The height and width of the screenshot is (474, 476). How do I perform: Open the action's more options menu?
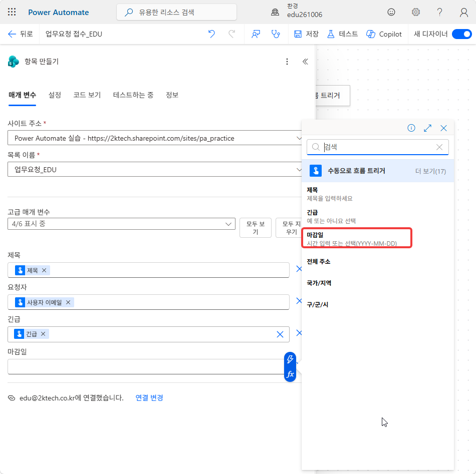pos(287,62)
